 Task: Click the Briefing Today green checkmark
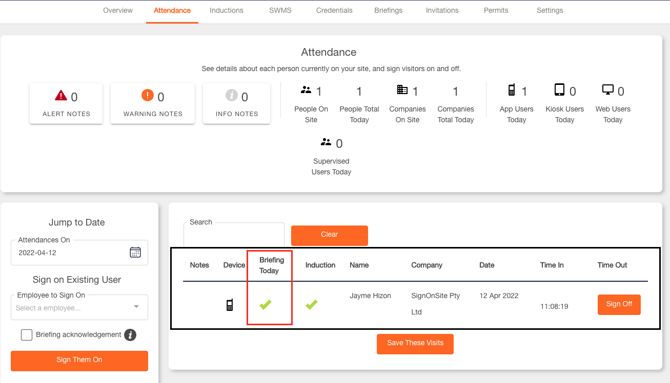click(265, 304)
